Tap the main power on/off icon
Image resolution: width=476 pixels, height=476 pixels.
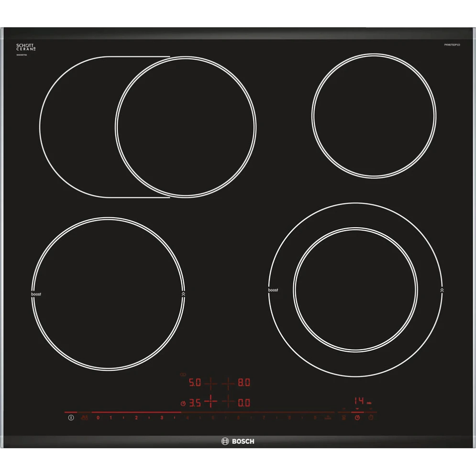(71, 418)
